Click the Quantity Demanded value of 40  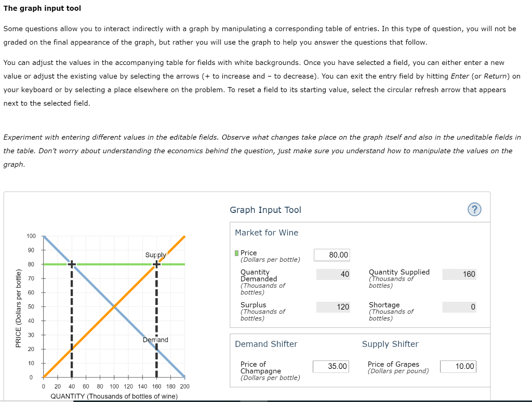[332, 274]
